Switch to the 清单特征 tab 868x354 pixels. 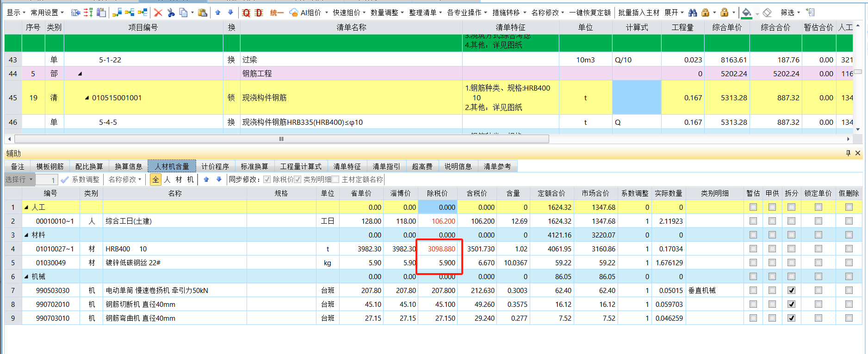[347, 166]
